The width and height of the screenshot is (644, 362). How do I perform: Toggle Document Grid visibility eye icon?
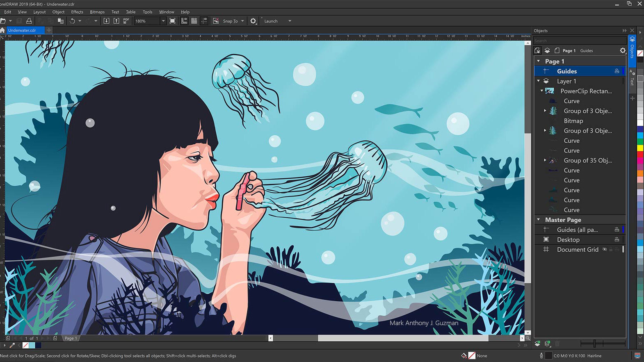605,249
